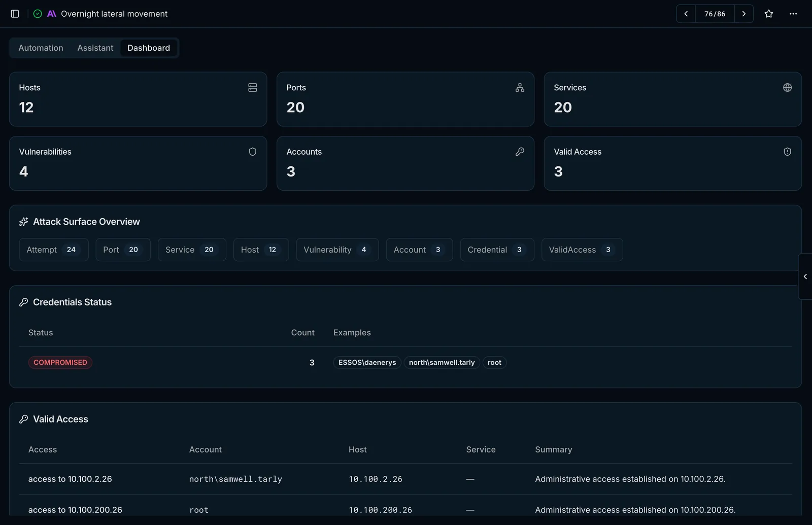This screenshot has height=525, width=812.
Task: Click the Examples column header
Action: [352, 333]
